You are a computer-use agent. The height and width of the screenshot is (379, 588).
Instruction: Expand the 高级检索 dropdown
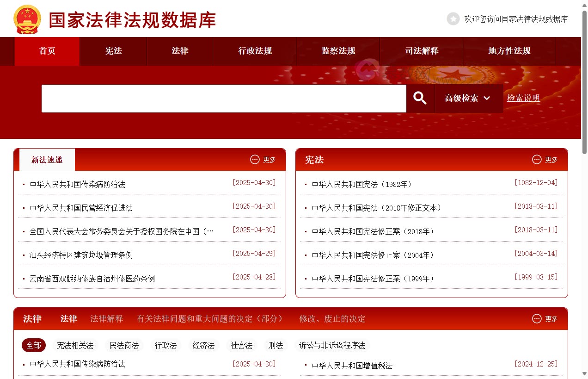(468, 98)
